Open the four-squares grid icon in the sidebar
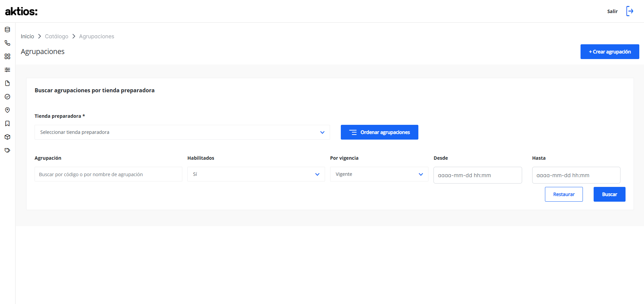Screen dimensions: 644x304 (x=7, y=56)
